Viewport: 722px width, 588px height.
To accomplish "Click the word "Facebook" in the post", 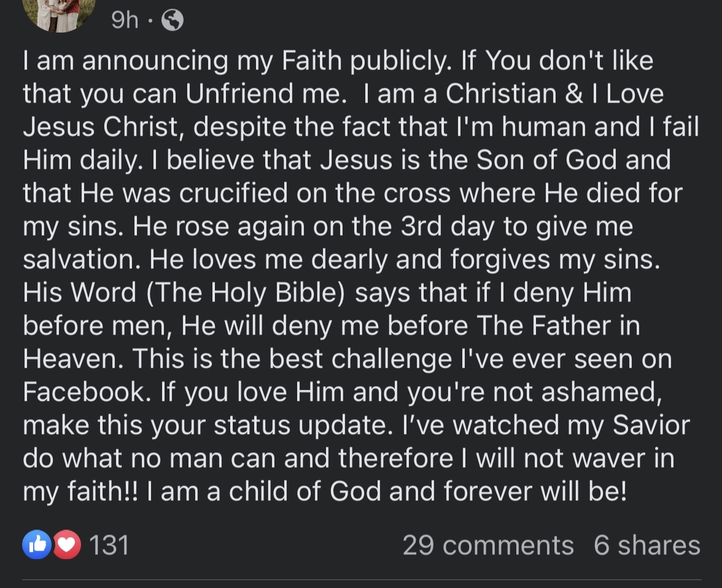I will pyautogui.click(x=87, y=392).
